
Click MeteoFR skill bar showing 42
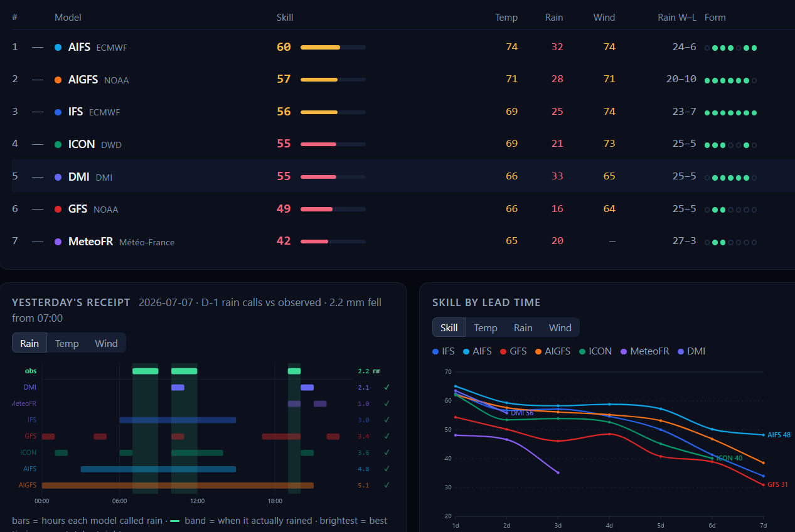click(333, 242)
